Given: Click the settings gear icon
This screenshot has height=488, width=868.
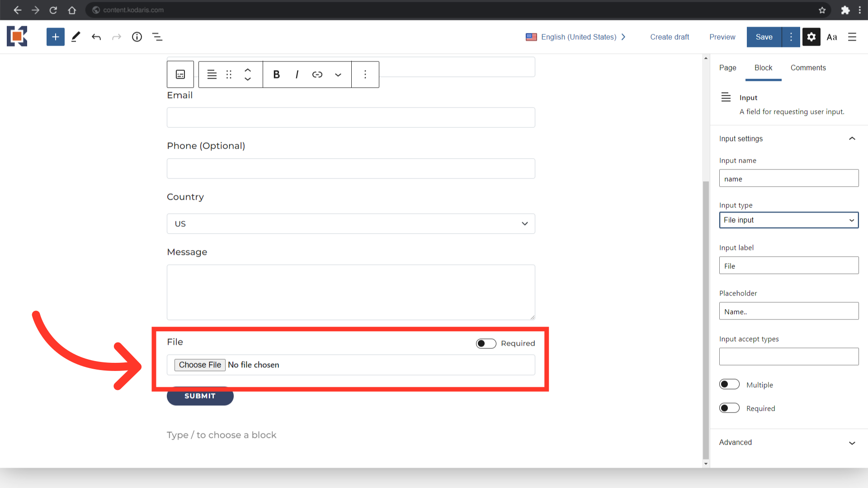Looking at the screenshot, I should click(x=811, y=37).
